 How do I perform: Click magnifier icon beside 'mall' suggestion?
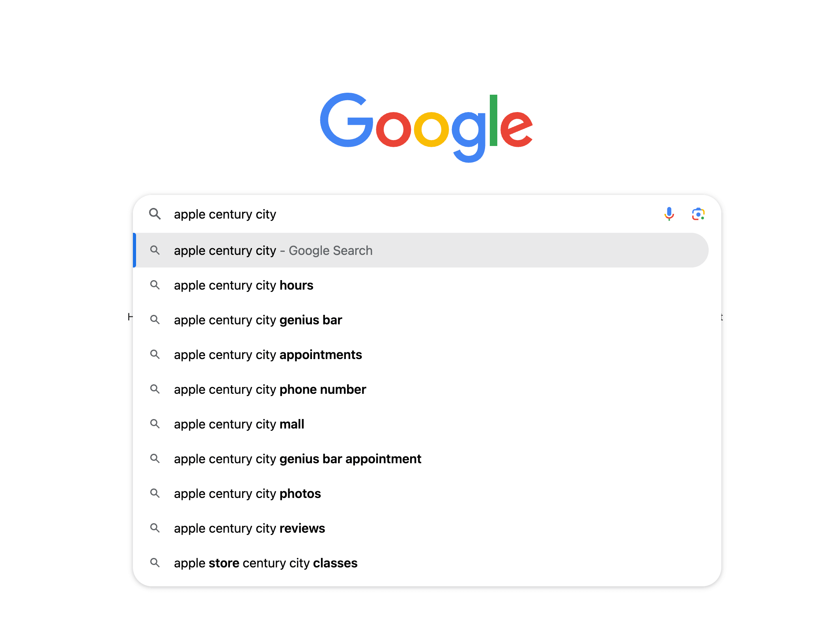155,424
